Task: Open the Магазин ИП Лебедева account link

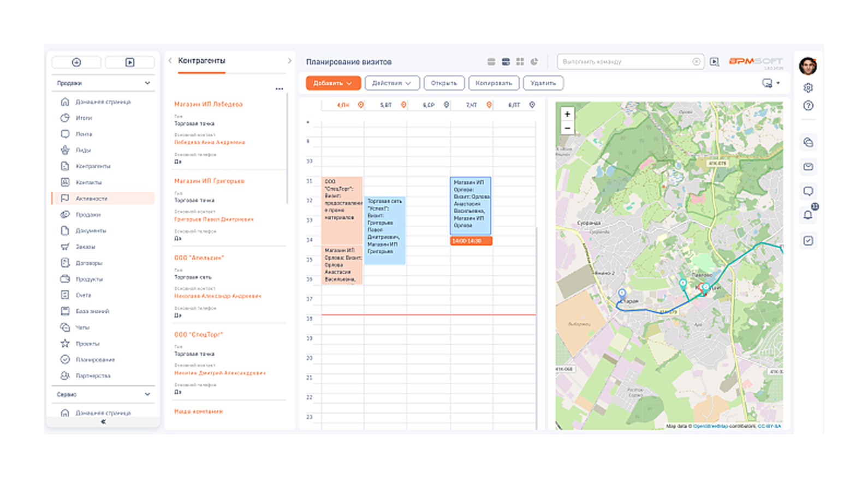Action: (x=209, y=104)
